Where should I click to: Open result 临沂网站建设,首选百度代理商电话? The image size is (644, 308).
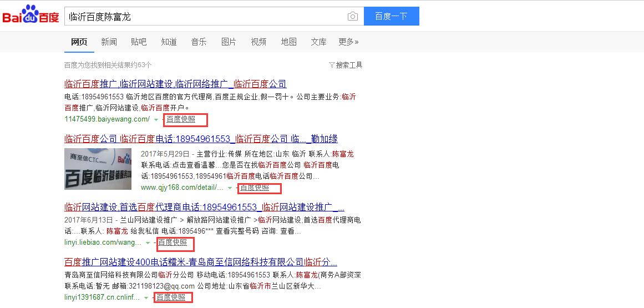[x=205, y=206]
